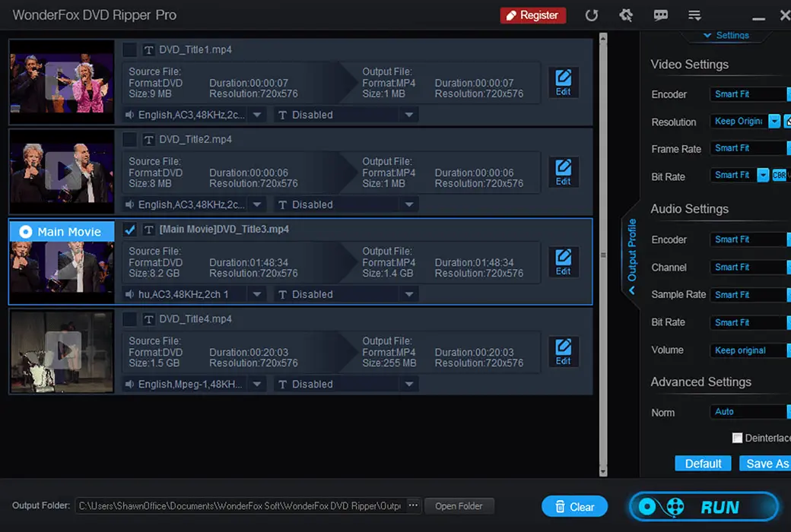Click the rename T icon for Main Movie DVD_Title3
Image resolution: width=791 pixels, height=532 pixels.
click(x=148, y=230)
